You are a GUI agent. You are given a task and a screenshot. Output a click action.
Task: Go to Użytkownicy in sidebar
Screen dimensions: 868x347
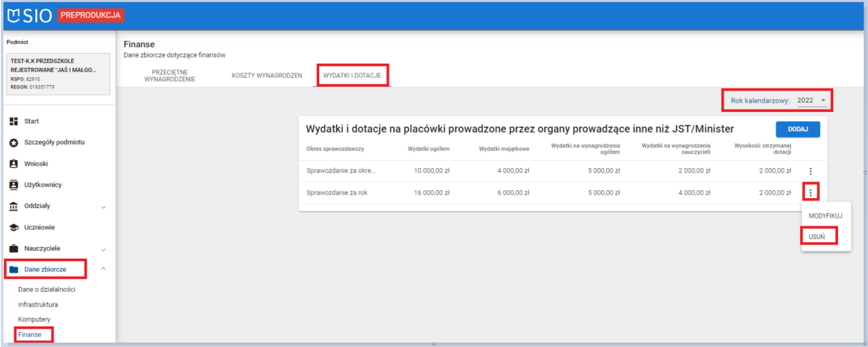click(x=43, y=185)
